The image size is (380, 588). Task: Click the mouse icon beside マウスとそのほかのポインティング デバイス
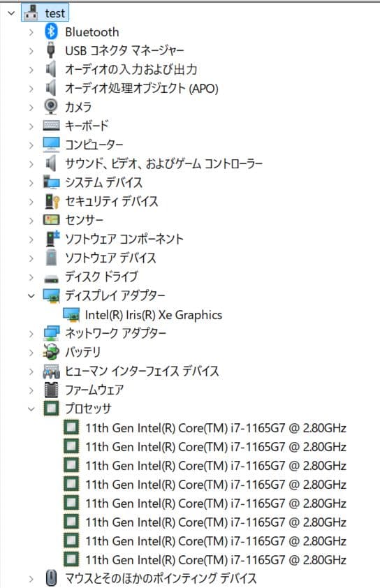[51, 578]
